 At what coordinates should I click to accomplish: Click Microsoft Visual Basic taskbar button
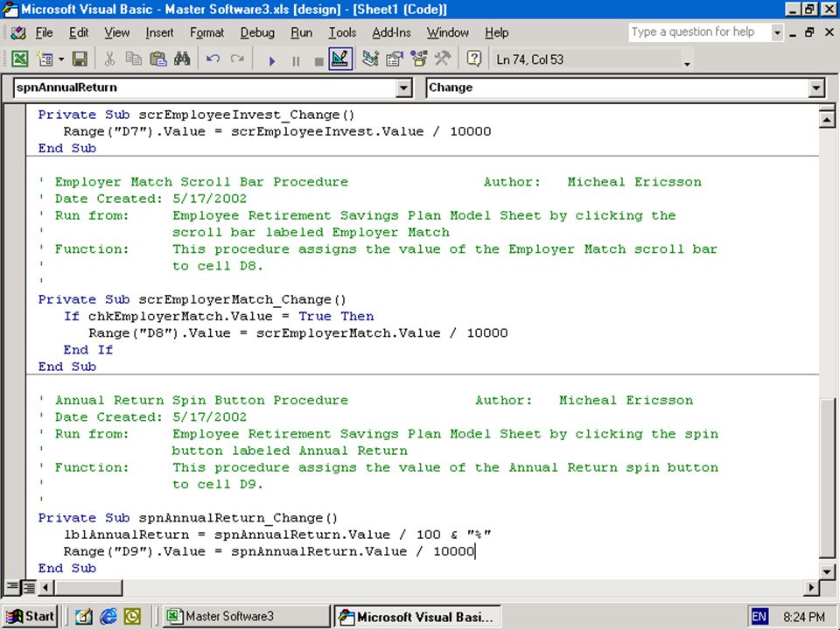pos(418,617)
